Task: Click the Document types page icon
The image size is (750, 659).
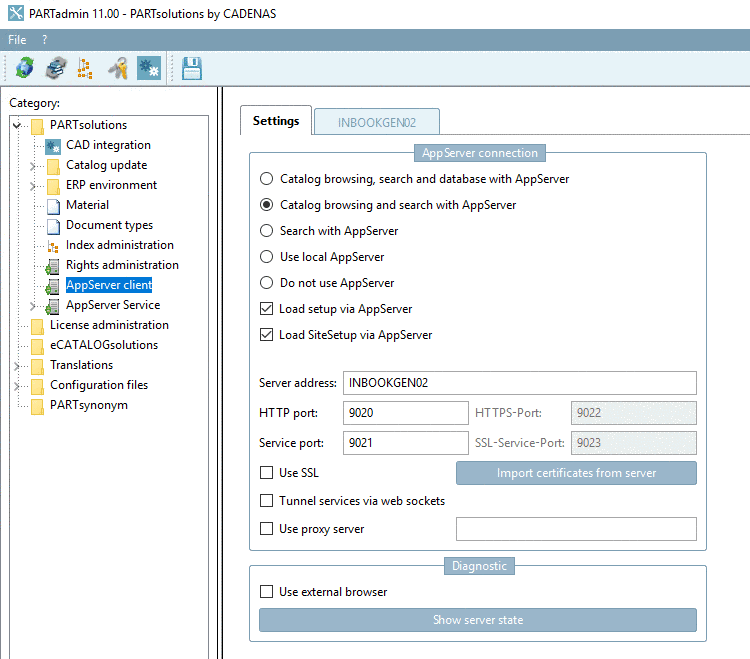Action: (x=53, y=226)
